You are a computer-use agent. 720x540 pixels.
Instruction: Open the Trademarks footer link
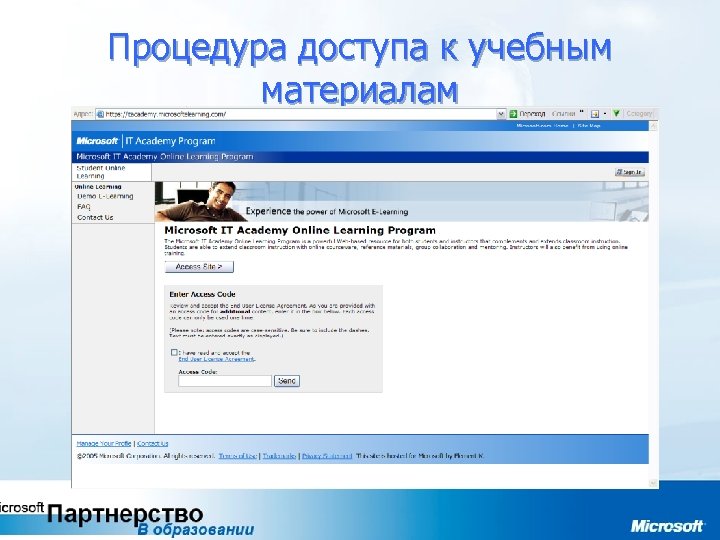(279, 456)
